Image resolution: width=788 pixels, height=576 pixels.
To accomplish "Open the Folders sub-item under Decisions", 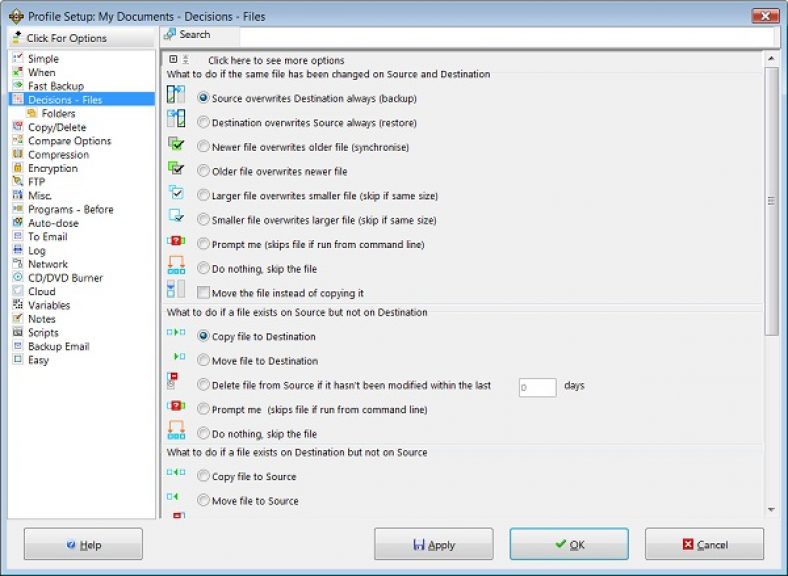I will (58, 114).
